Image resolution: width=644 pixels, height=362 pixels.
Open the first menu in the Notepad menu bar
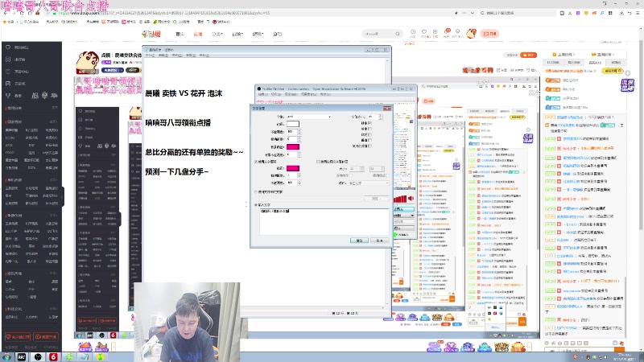(x=150, y=55)
